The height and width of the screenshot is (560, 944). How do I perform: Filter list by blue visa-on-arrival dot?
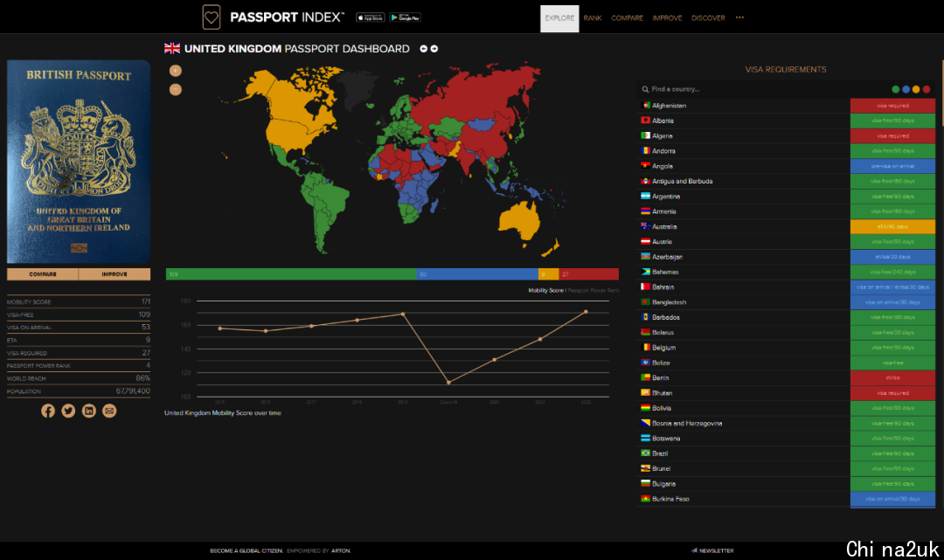[x=906, y=89]
